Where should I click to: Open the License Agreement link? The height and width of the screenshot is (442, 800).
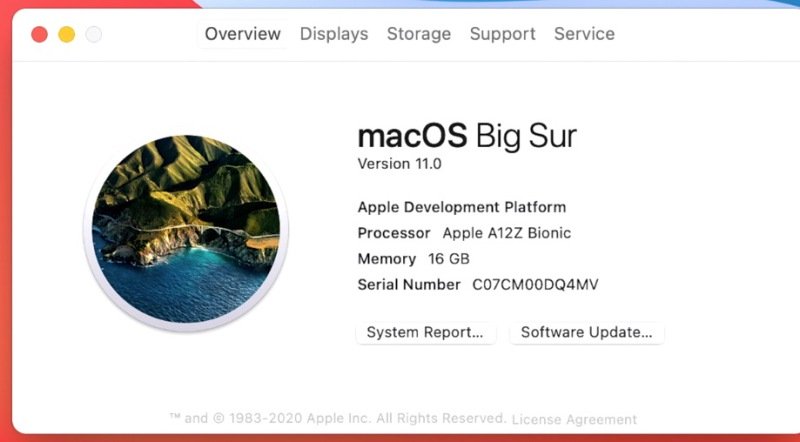coord(574,419)
